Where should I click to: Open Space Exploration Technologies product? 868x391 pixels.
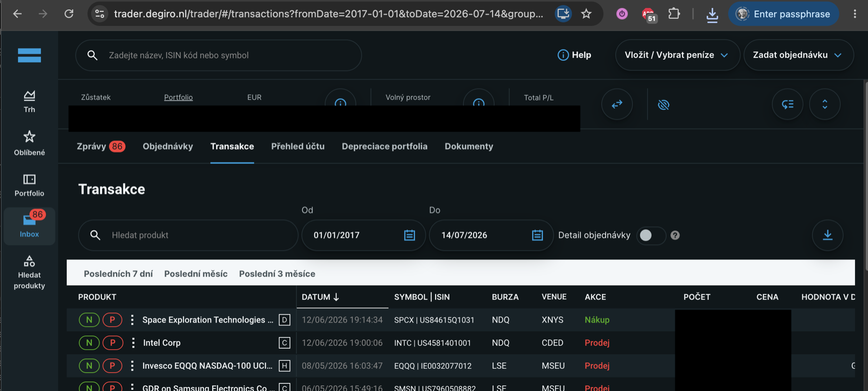point(208,320)
